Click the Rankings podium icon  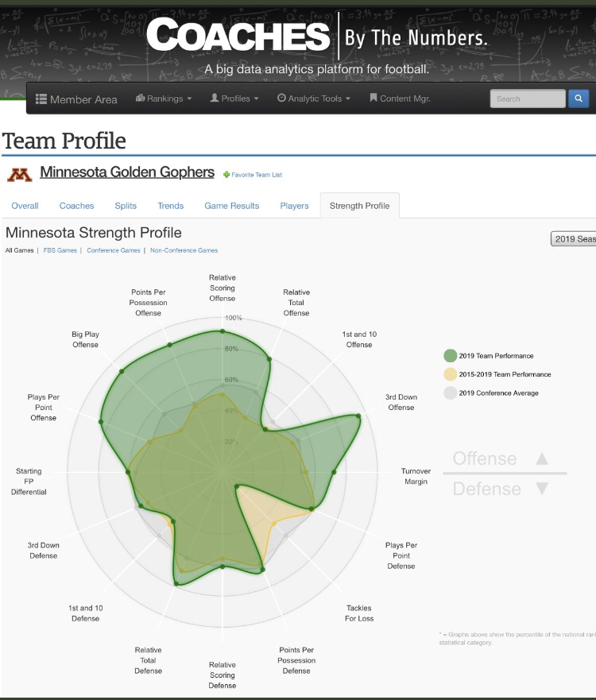tap(140, 98)
